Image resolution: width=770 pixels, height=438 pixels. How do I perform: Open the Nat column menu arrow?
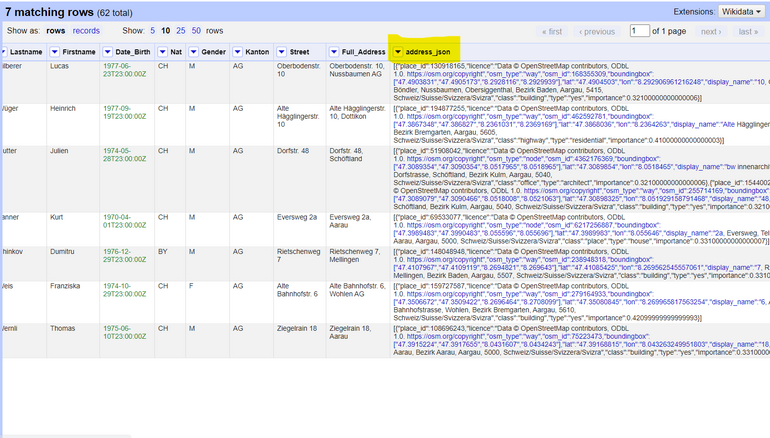[x=163, y=50]
